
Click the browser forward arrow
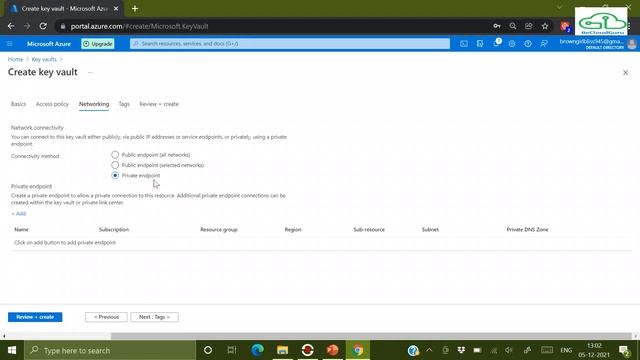[27, 26]
